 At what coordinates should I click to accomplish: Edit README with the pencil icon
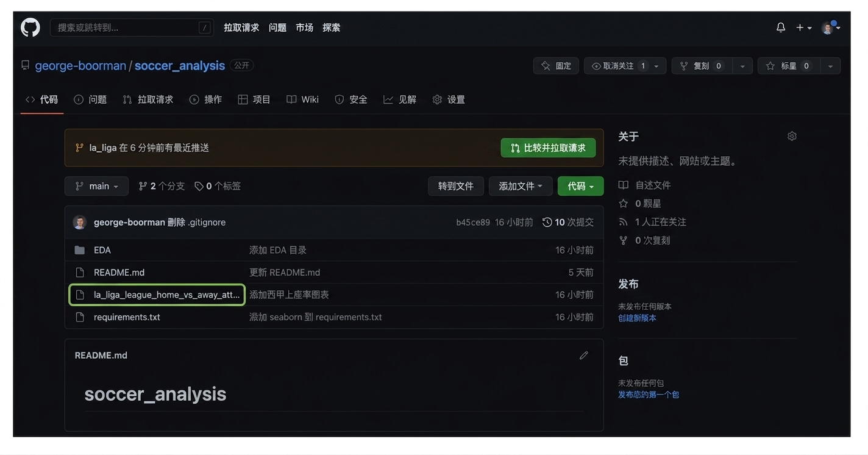tap(584, 355)
